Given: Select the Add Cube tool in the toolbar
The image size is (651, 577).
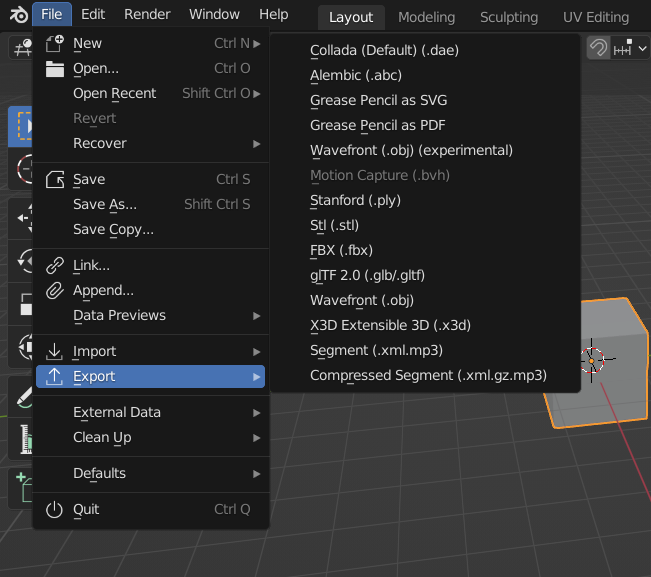Looking at the screenshot, I should click(21, 488).
